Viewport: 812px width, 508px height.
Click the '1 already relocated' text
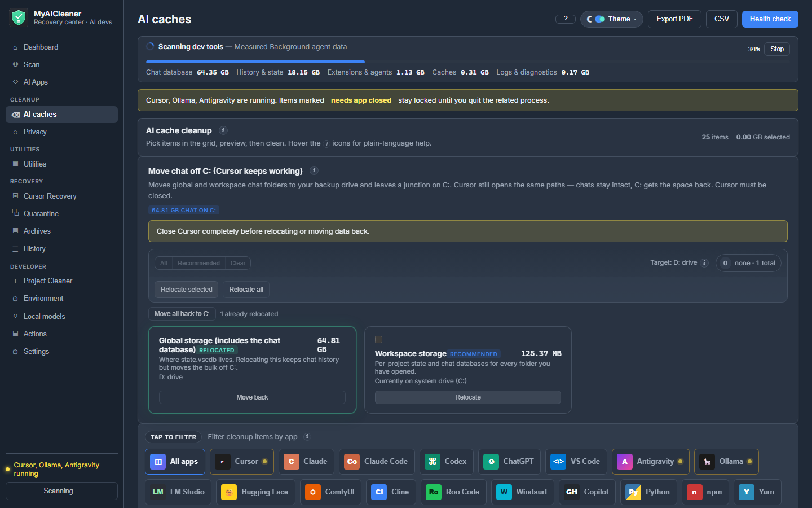coord(249,314)
